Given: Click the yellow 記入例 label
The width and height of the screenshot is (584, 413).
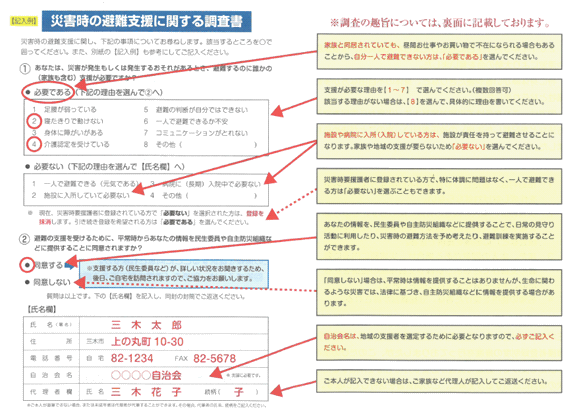Looking at the screenshot, I should coord(24,21).
